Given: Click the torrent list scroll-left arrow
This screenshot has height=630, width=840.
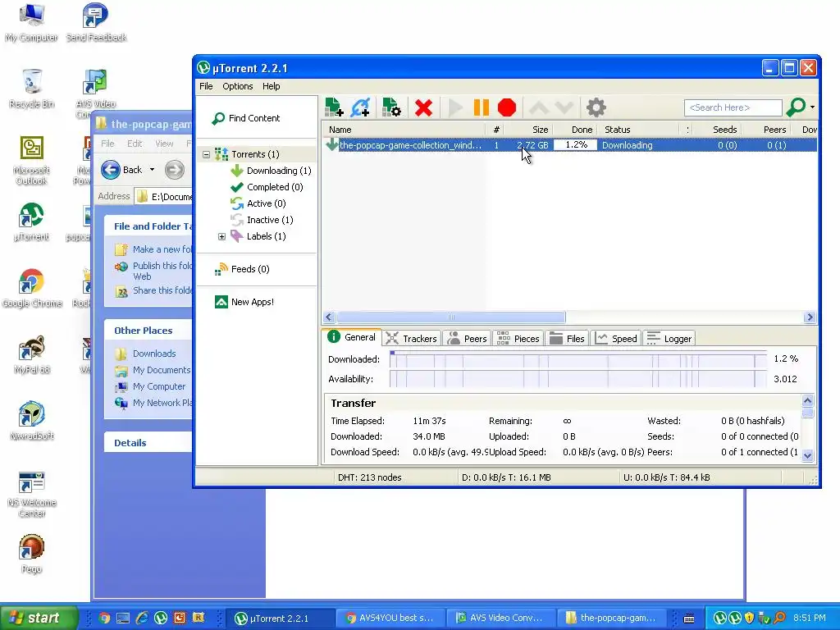Looking at the screenshot, I should click(329, 317).
